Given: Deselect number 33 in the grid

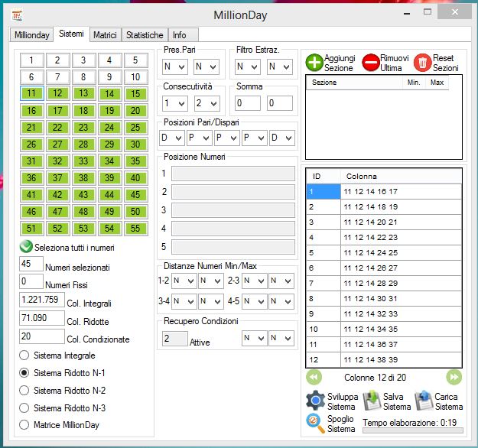Looking at the screenshot, I should (83, 161).
